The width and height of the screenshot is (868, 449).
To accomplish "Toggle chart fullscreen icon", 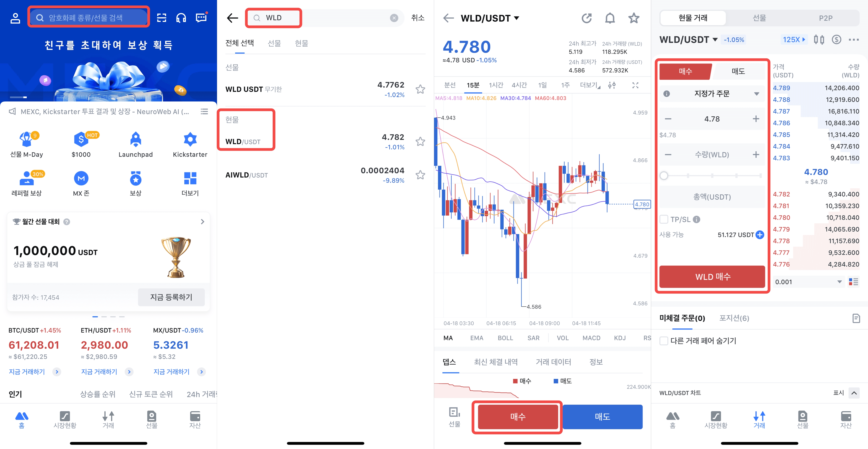I will coord(635,85).
